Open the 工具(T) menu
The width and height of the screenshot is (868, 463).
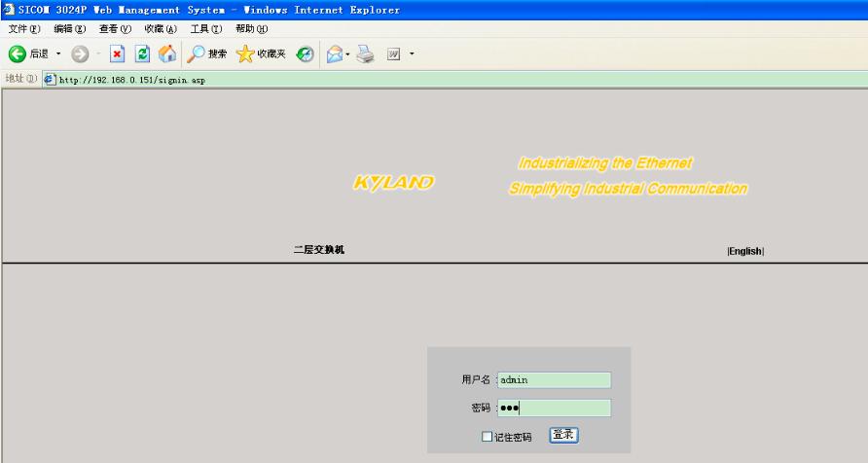(x=206, y=29)
